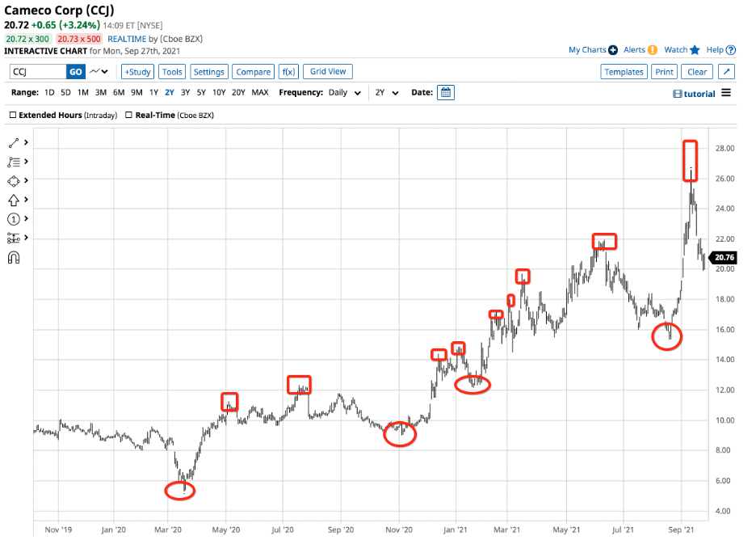
Task: Set range to 9M
Action: coord(136,92)
